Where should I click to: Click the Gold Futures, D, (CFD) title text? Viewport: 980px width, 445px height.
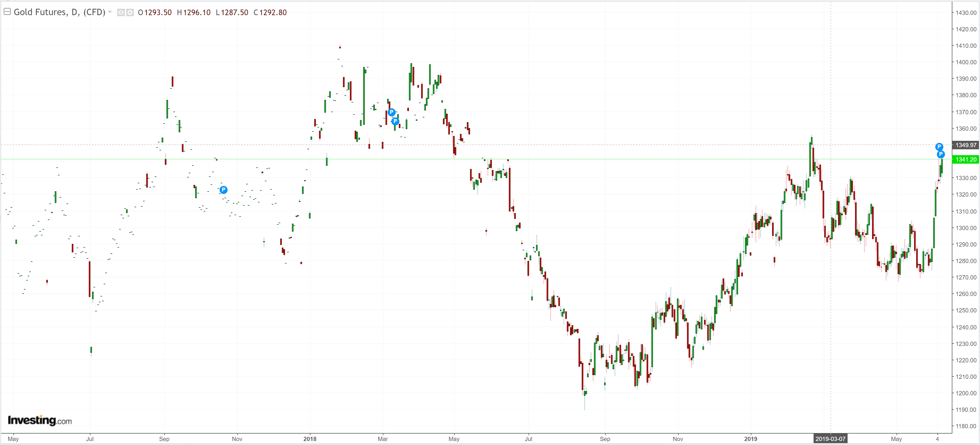(59, 12)
